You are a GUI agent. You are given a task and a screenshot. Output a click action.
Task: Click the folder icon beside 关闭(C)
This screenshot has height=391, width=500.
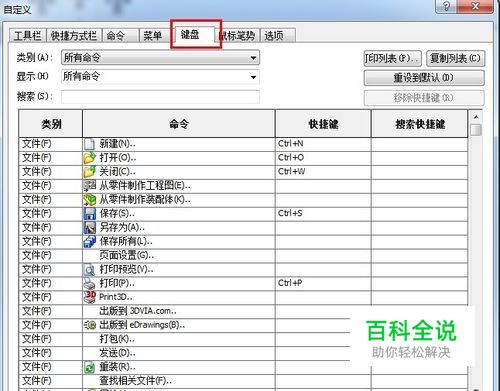pos(89,172)
